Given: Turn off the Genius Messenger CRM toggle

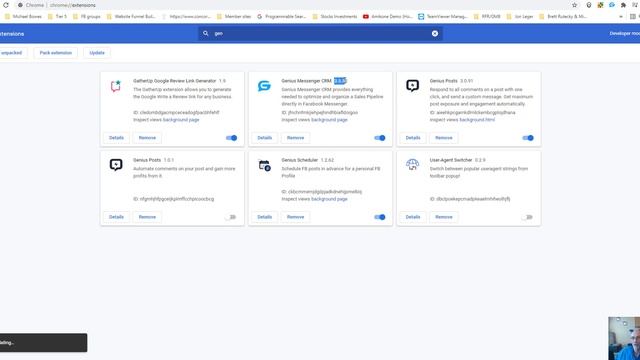Looking at the screenshot, I should coord(380,138).
